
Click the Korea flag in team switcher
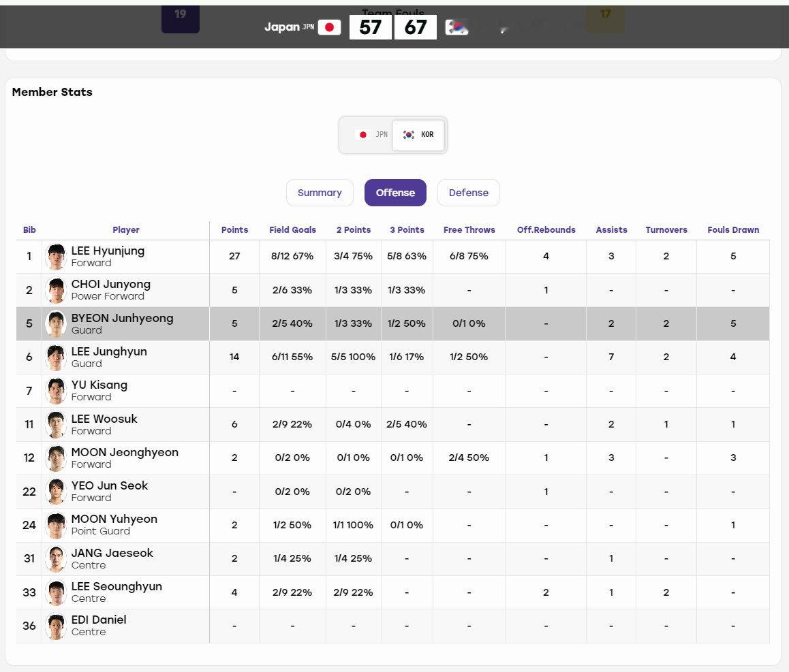(x=409, y=135)
